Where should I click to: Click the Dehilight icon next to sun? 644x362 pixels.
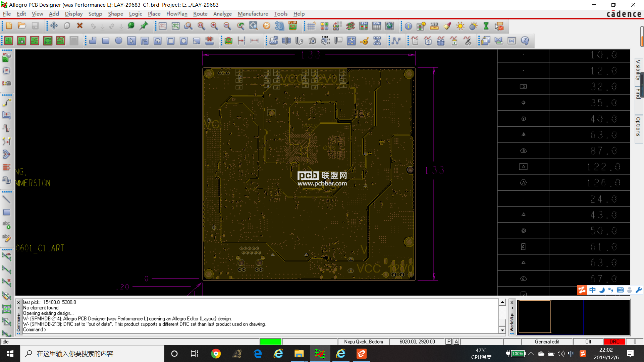pos(473,26)
